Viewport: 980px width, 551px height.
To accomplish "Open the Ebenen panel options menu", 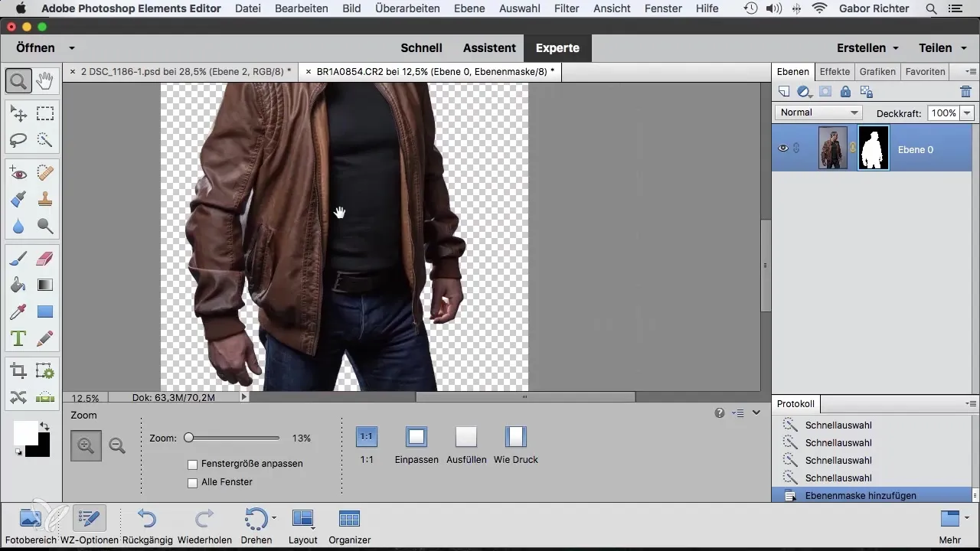I will pos(971,72).
